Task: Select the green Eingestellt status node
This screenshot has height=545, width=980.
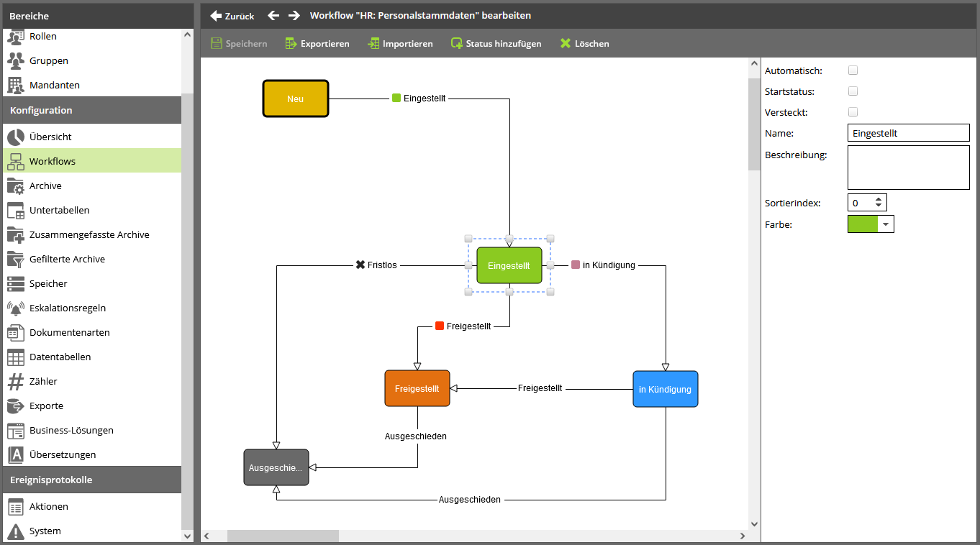Action: tap(509, 265)
